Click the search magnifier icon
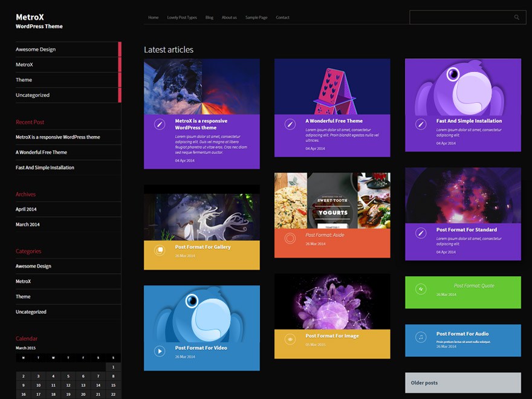 coord(516,18)
